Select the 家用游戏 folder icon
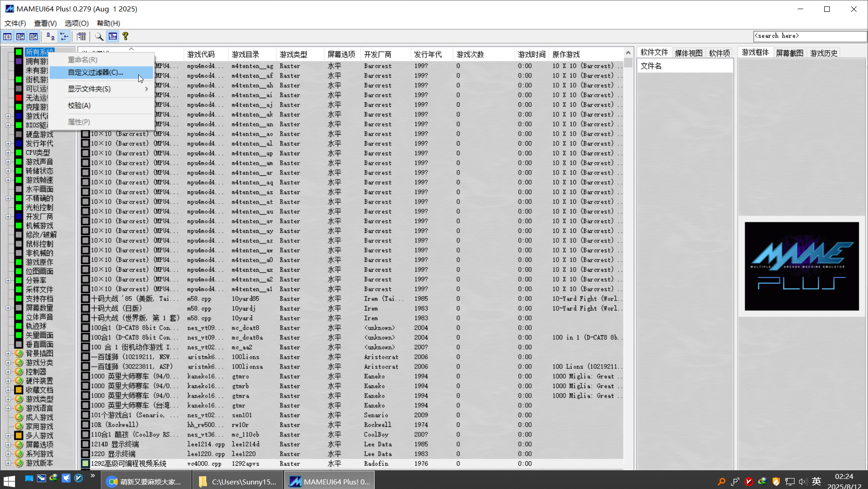This screenshot has width=868, height=489. pyautogui.click(x=19, y=426)
